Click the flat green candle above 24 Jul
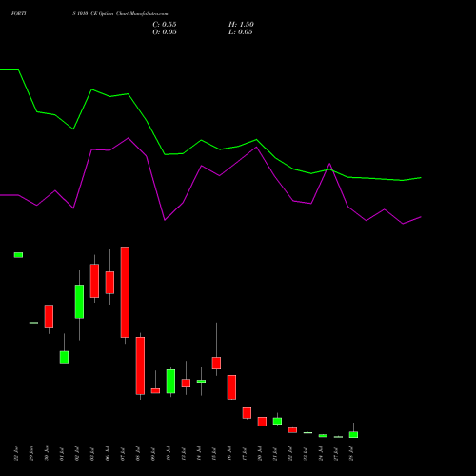476x476 pixels. click(x=323, y=436)
